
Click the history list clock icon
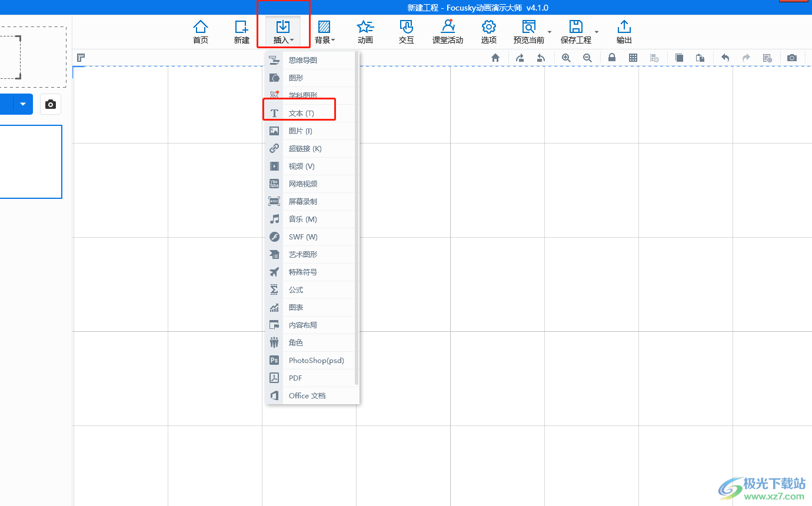coord(767,58)
